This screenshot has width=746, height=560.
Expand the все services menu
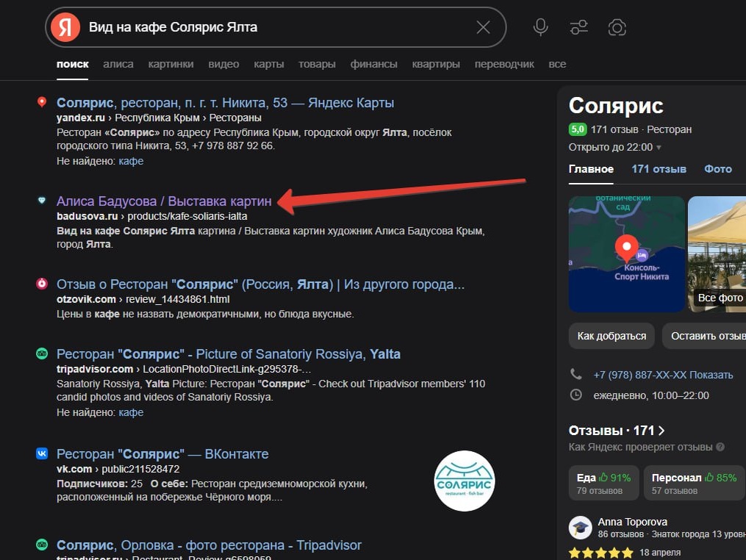point(557,64)
